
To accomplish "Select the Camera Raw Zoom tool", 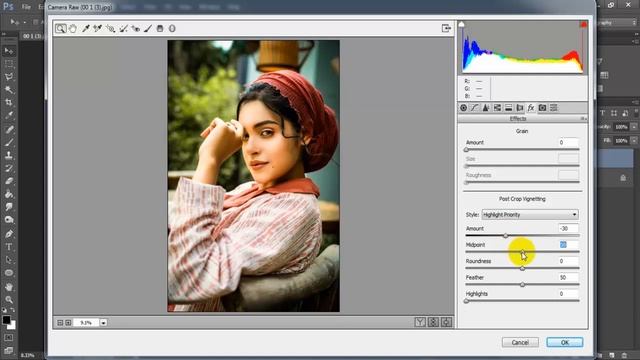I will (60, 28).
